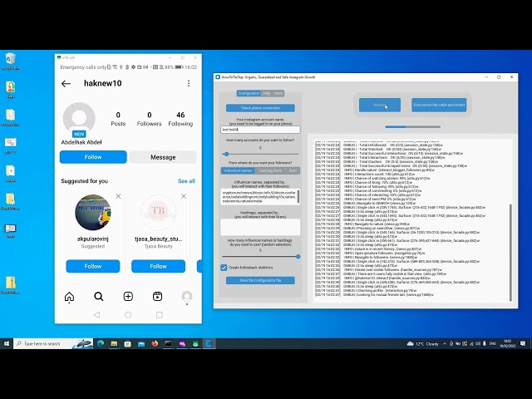Viewport: 532px width, 399px height.
Task: Open the ENG language indicator
Action: (x=493, y=343)
